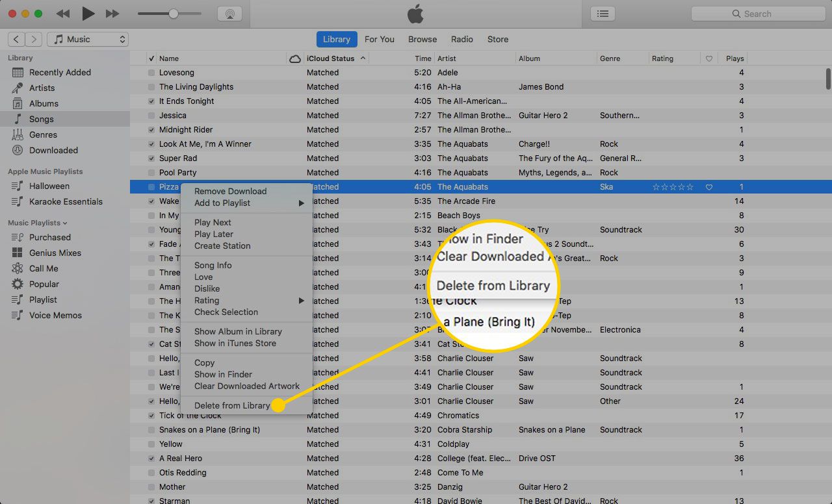Screen dimensions: 832x504
Task: Uncheck the Midnight Rider checkbox
Action: [x=151, y=130]
